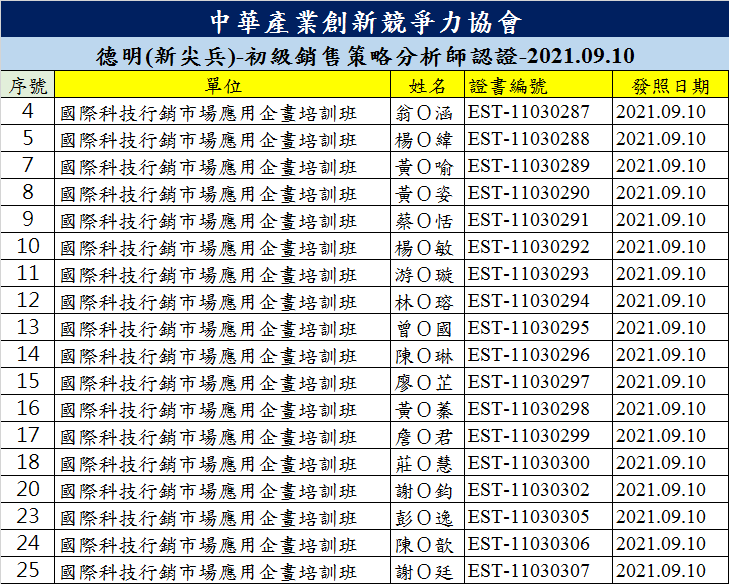Click the name 陳O琳

424,357
